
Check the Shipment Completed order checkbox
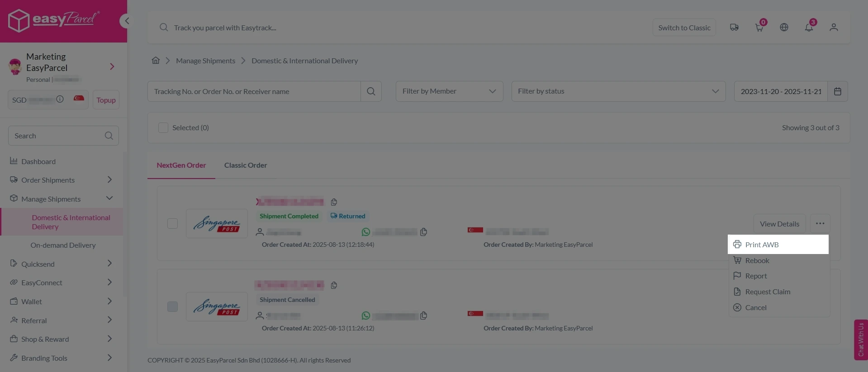tap(172, 224)
